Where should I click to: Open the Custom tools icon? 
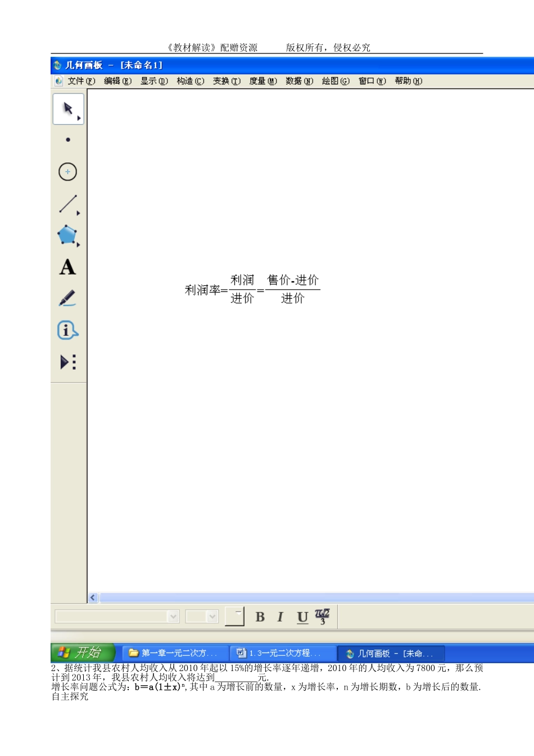point(67,363)
